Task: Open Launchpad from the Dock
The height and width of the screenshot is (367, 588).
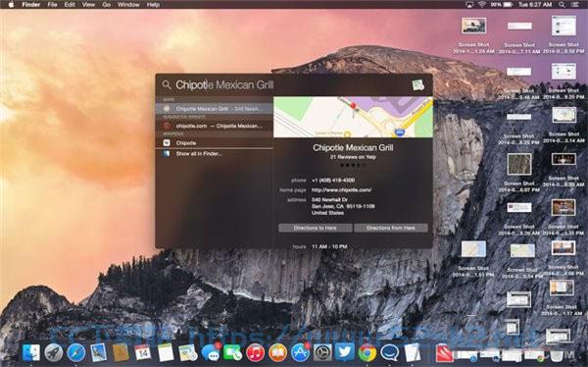Action: [54, 352]
